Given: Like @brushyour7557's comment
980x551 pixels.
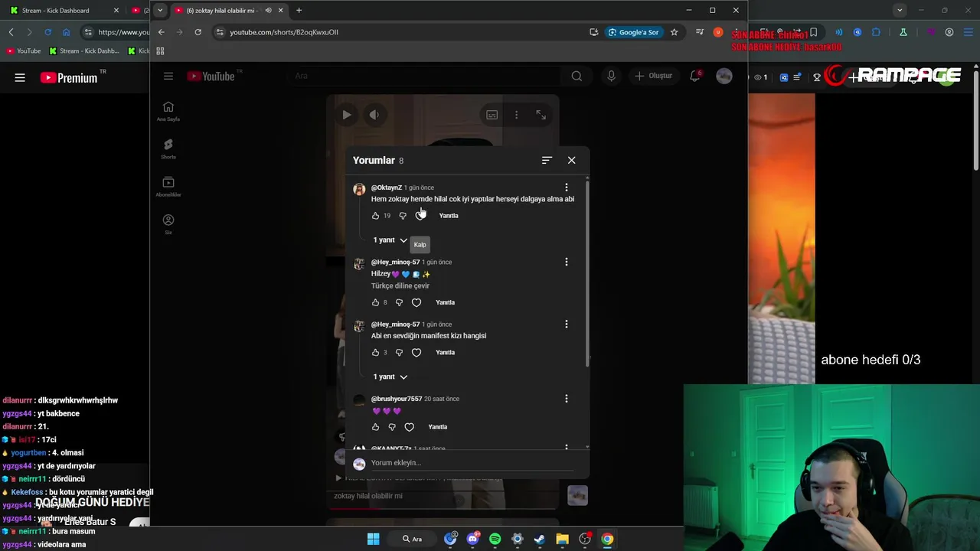Looking at the screenshot, I should pos(375,427).
